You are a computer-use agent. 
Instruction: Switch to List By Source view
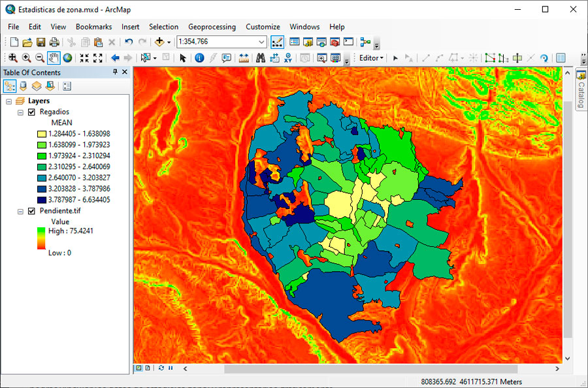[24, 86]
